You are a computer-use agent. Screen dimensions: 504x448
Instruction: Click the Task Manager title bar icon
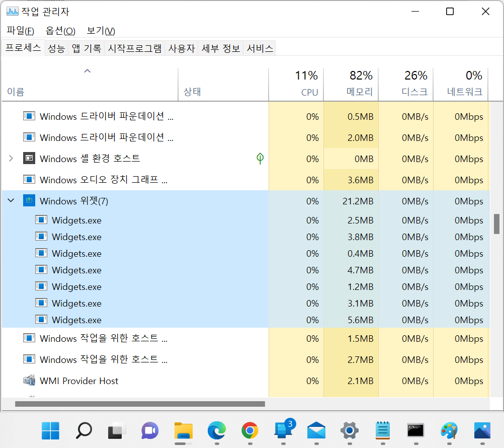pyautogui.click(x=12, y=12)
